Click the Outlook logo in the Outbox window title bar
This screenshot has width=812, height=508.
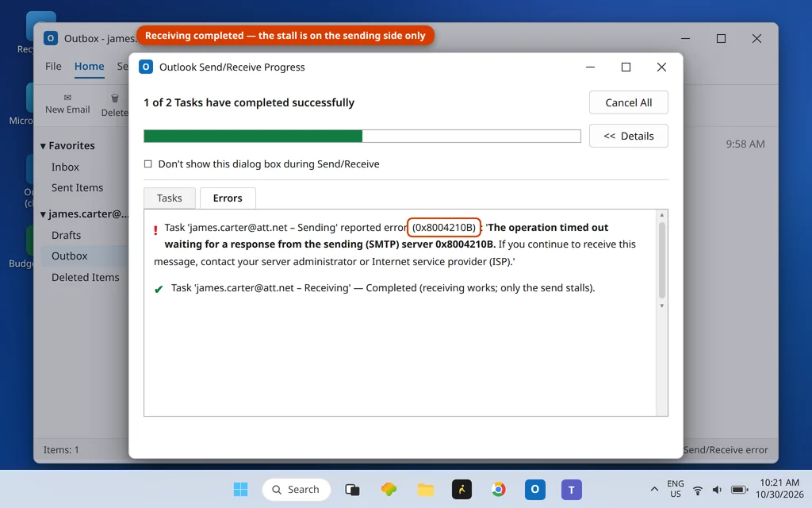pyautogui.click(x=50, y=38)
